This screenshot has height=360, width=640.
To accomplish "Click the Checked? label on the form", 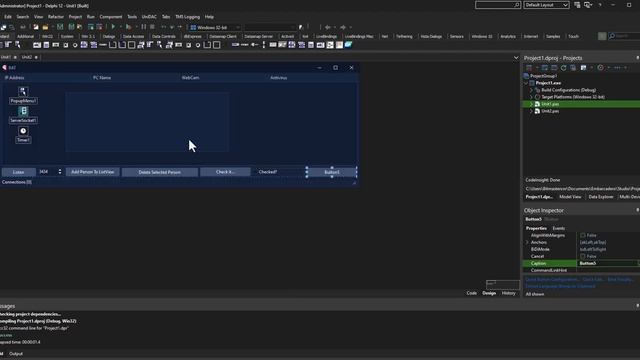I will click(x=268, y=172).
